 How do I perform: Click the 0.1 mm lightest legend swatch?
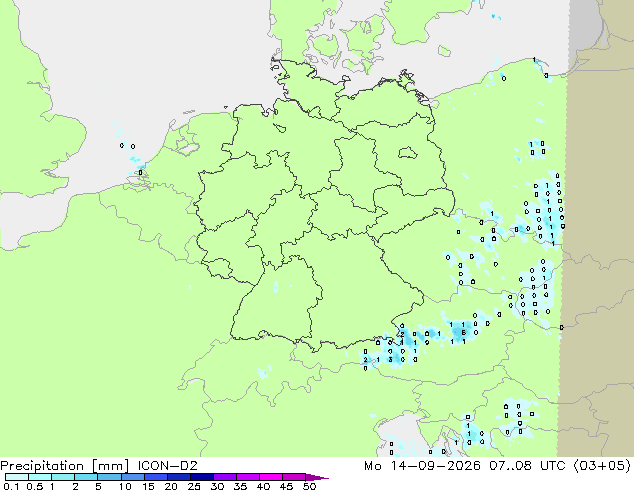(x=17, y=477)
